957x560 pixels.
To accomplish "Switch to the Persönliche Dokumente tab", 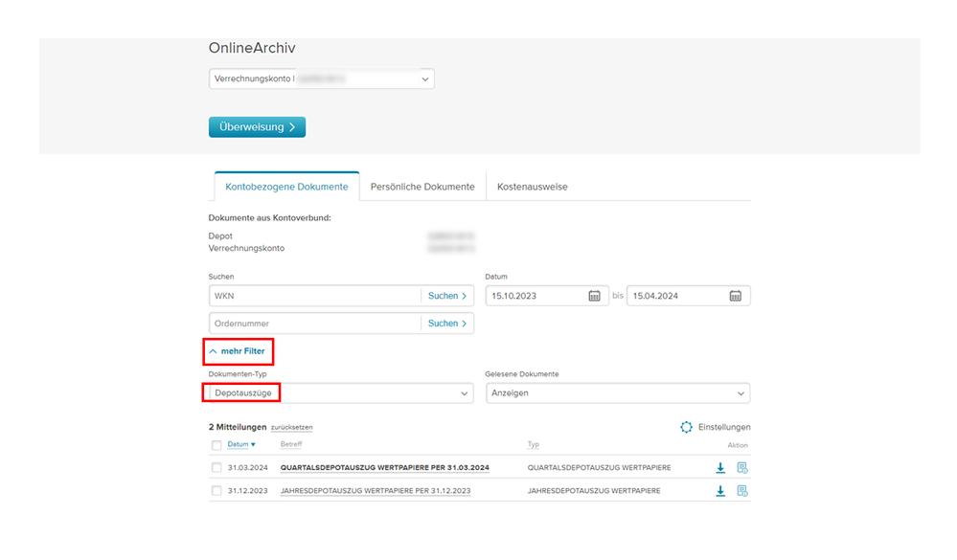I will (422, 186).
